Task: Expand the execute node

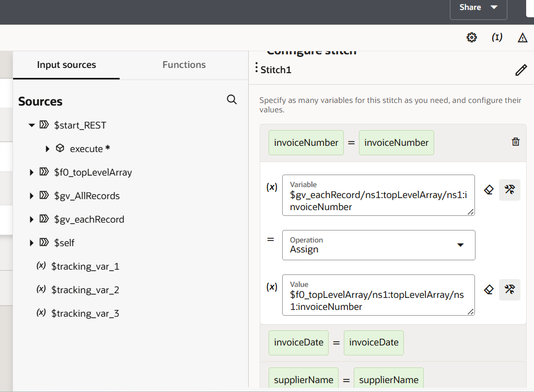Action: (48, 149)
